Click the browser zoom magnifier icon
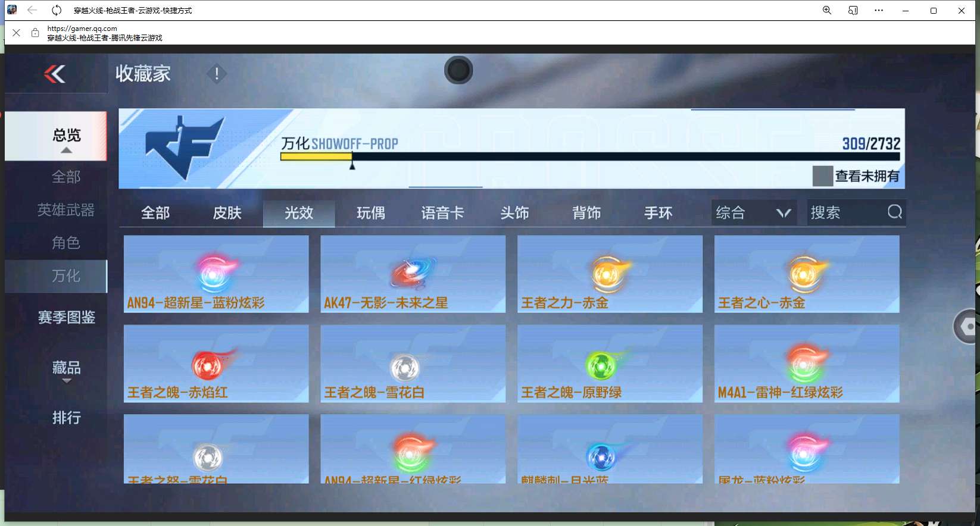Screen dimensions: 980x526 pos(827,10)
